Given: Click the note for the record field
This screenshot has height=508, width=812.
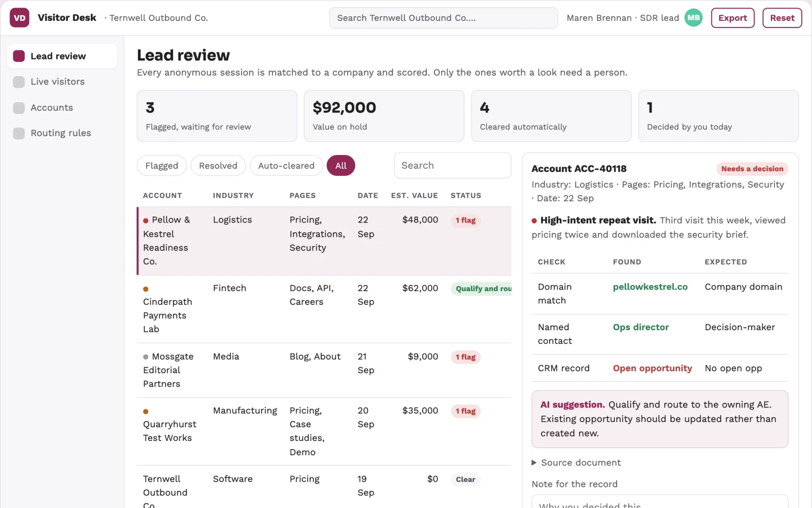Looking at the screenshot, I should 660,501.
